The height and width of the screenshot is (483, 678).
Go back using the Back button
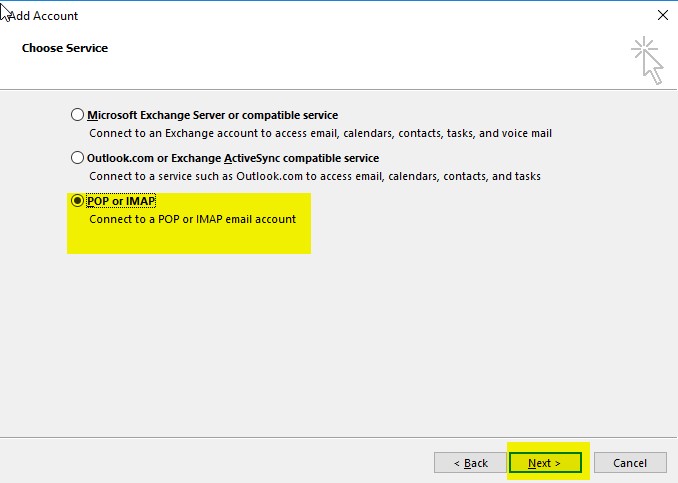470,463
